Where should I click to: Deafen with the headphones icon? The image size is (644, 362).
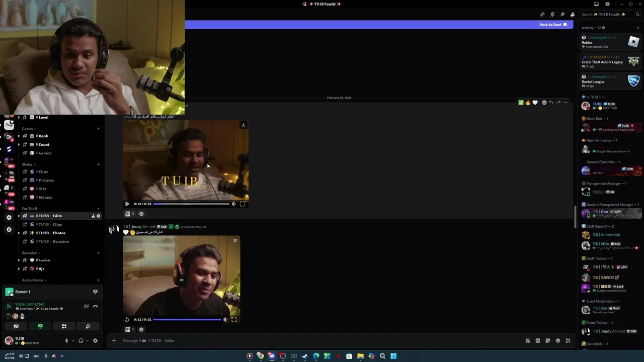point(80,341)
